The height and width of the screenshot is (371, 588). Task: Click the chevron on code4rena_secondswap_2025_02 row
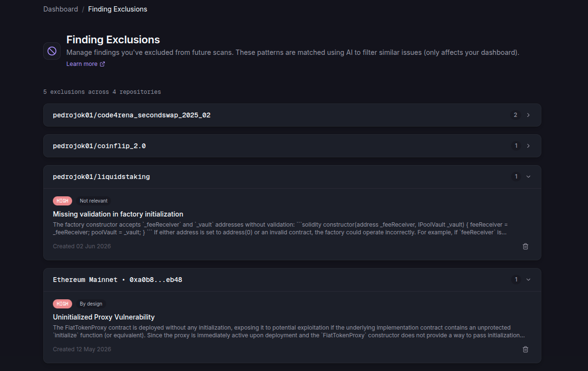click(528, 115)
